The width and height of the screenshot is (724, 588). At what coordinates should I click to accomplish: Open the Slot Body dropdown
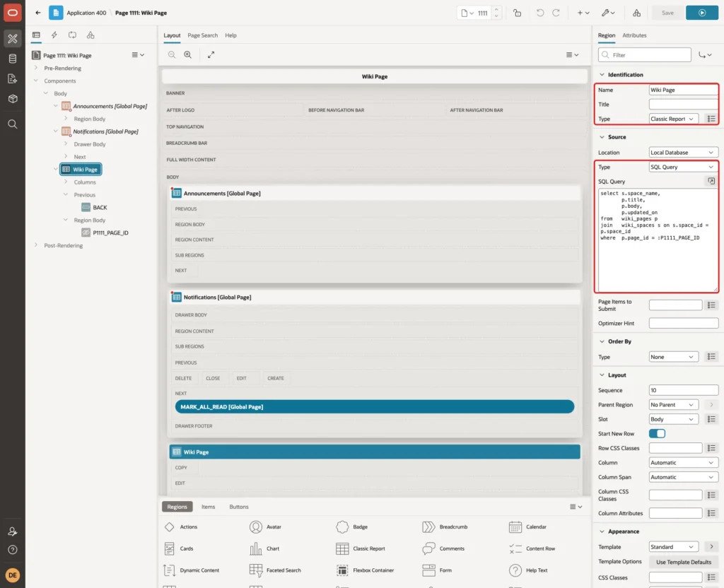(x=673, y=419)
